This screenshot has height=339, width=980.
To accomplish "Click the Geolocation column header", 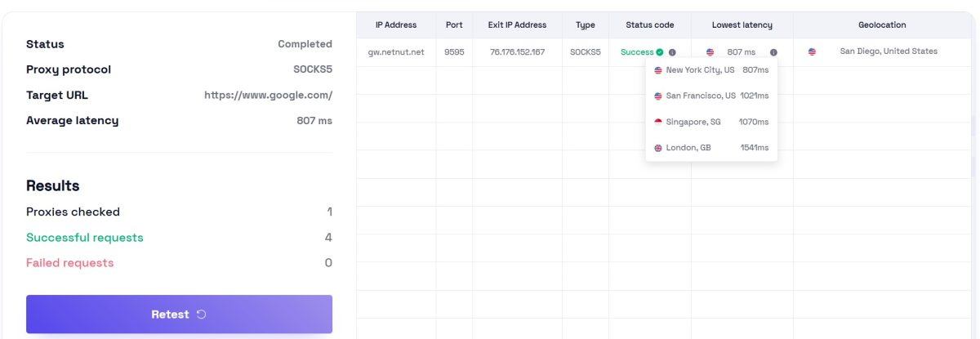I will coord(882,25).
